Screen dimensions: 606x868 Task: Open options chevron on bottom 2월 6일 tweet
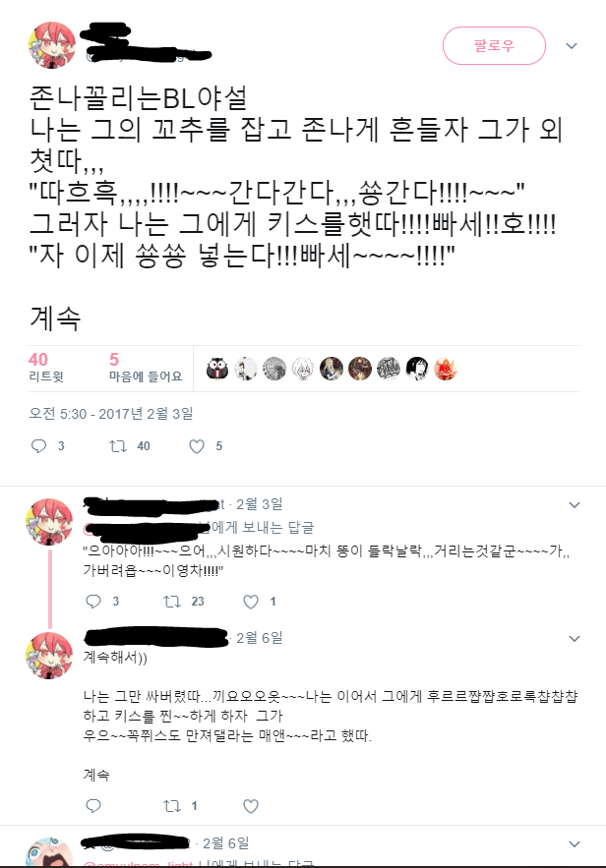575,843
